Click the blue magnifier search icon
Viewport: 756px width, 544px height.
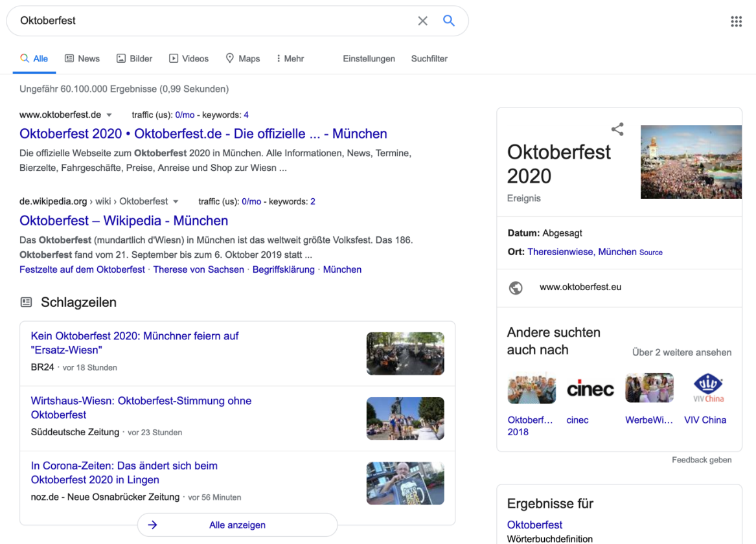tap(449, 21)
